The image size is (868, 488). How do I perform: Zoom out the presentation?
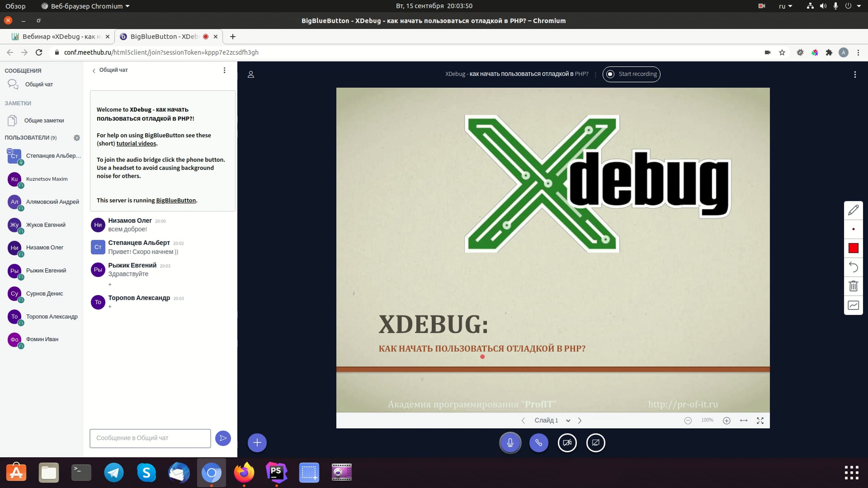(x=688, y=420)
